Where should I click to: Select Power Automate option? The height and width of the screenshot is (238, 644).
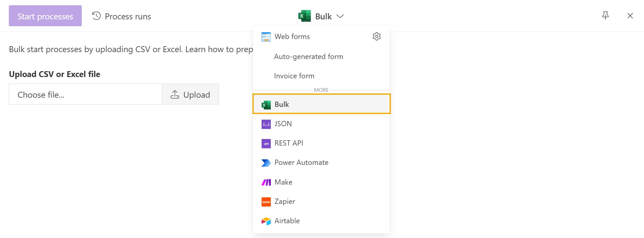[321, 162]
